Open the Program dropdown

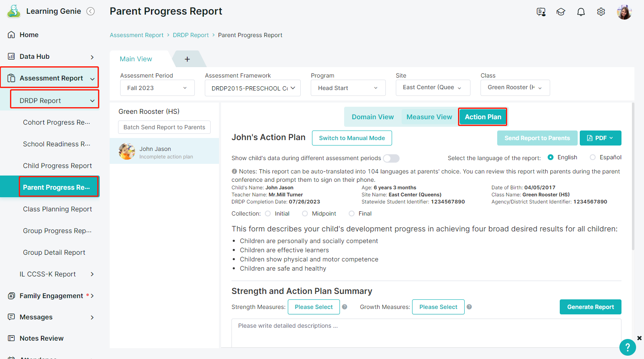348,88
